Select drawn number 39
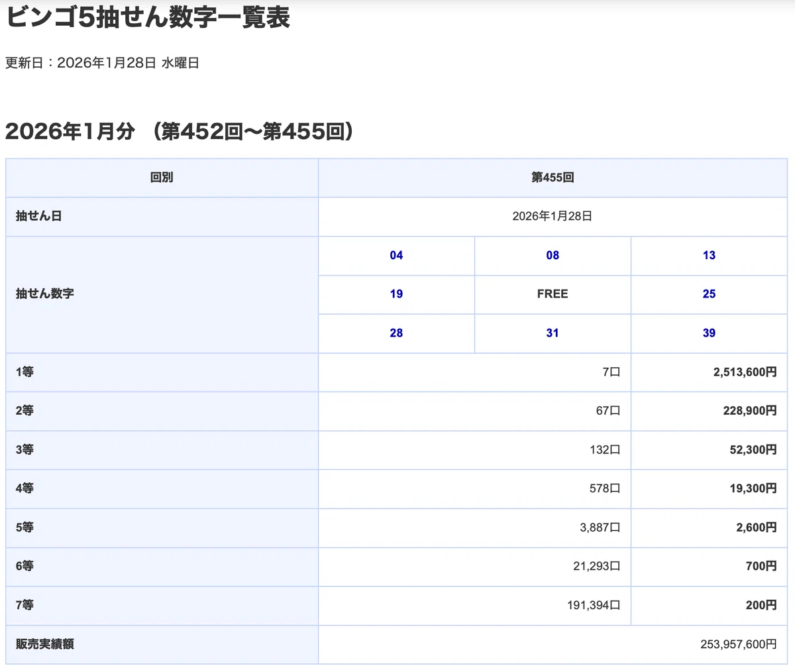 coord(709,333)
